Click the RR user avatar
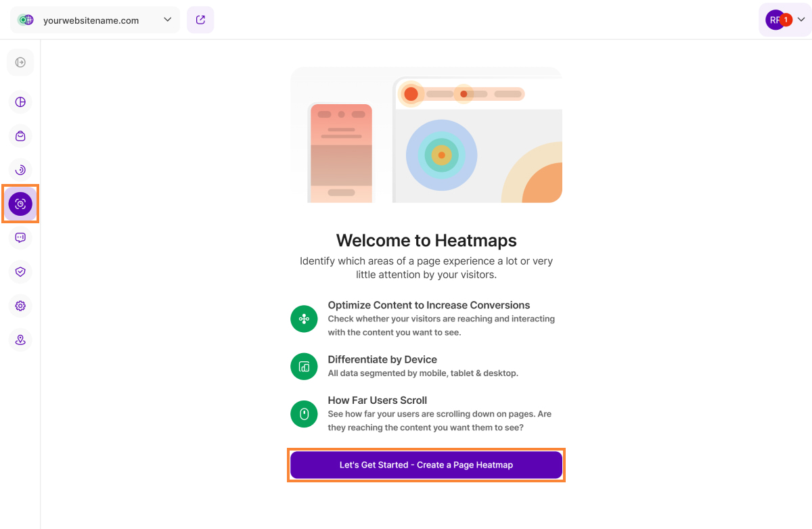The width and height of the screenshot is (812, 529). (773, 20)
